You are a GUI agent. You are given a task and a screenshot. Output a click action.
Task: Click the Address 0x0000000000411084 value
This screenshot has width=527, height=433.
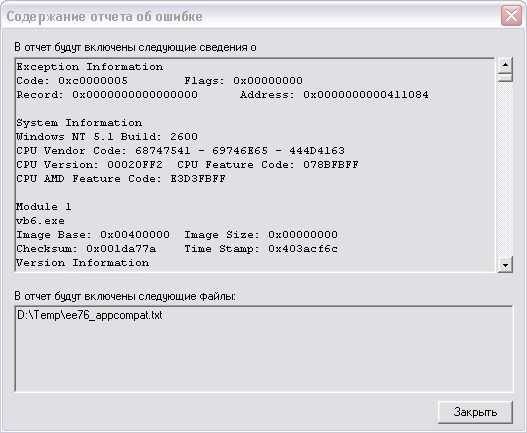[x=366, y=95]
